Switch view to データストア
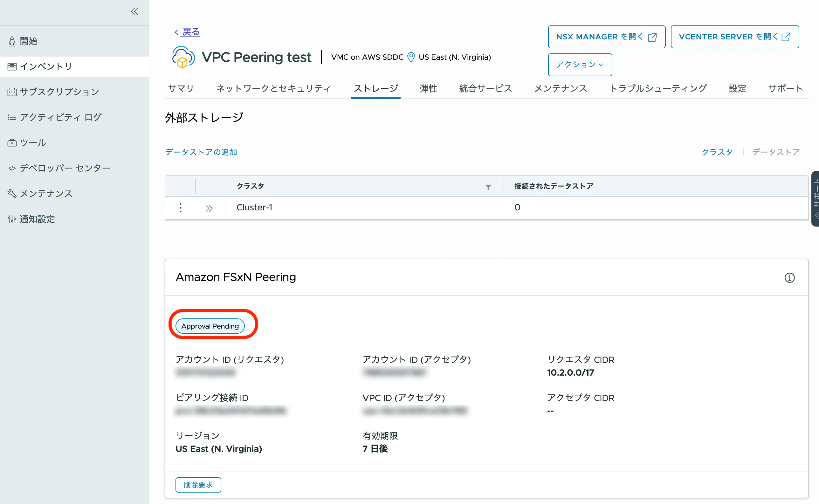Viewport: 819px width, 504px height. click(x=776, y=152)
